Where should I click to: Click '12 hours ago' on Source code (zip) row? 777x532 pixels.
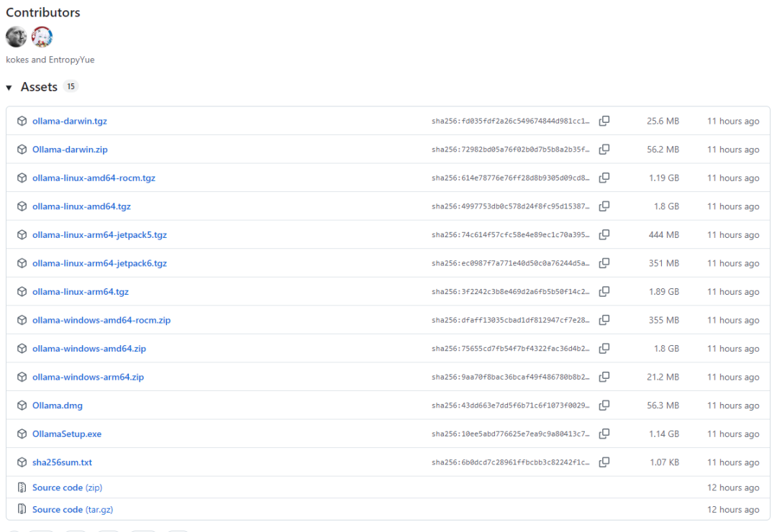733,487
